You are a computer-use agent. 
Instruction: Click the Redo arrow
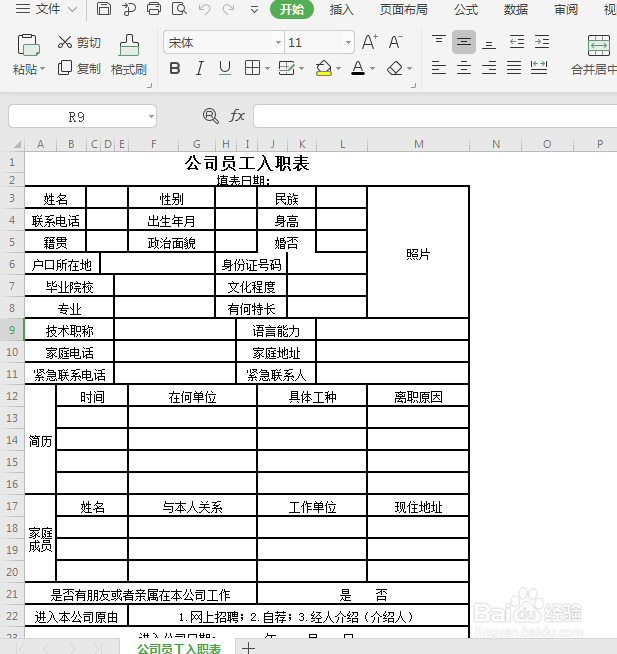(x=229, y=9)
